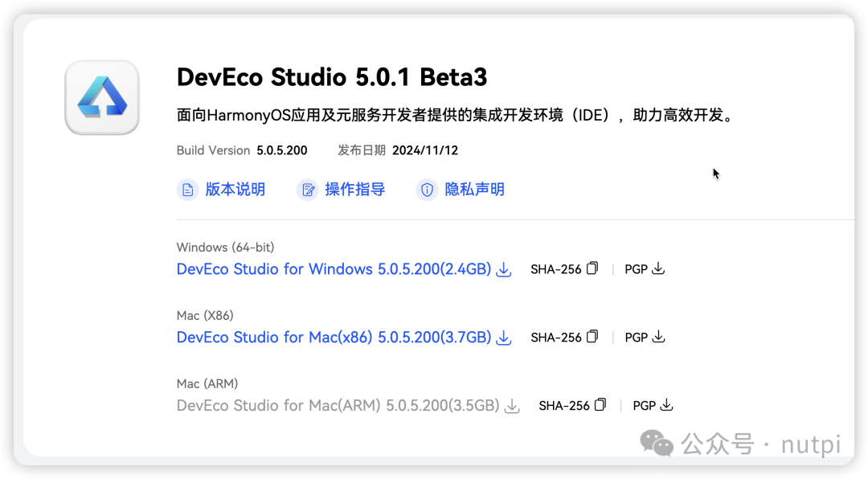Click the 操作指导 edit icon
The height and width of the screenshot is (479, 868).
click(x=308, y=190)
